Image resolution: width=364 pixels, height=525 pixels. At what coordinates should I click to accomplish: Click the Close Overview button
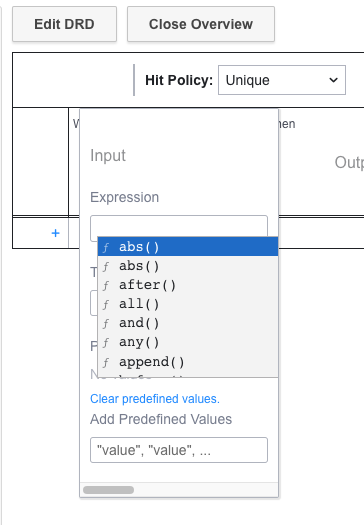tap(201, 24)
